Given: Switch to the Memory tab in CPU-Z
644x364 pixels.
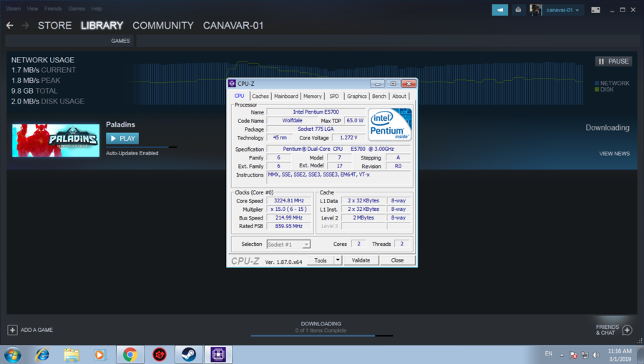Looking at the screenshot, I should point(313,96).
